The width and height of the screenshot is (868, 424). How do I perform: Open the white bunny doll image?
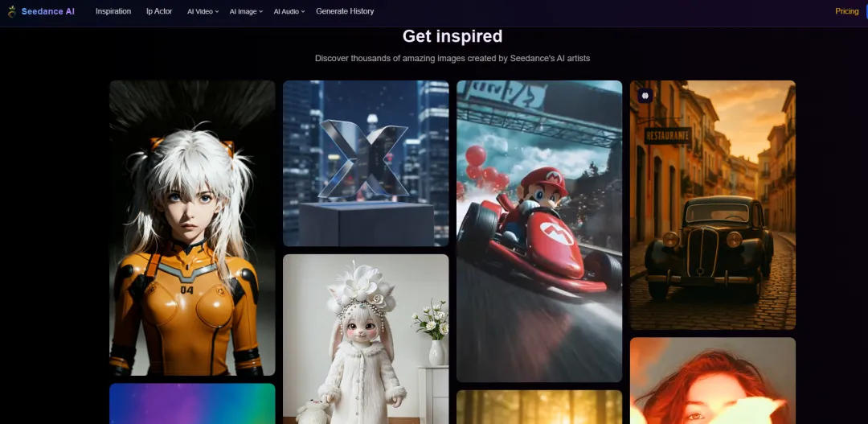pyautogui.click(x=366, y=340)
